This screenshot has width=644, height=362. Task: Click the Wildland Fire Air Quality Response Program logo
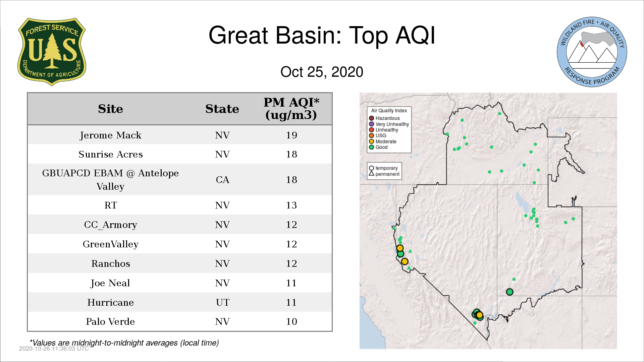592,52
